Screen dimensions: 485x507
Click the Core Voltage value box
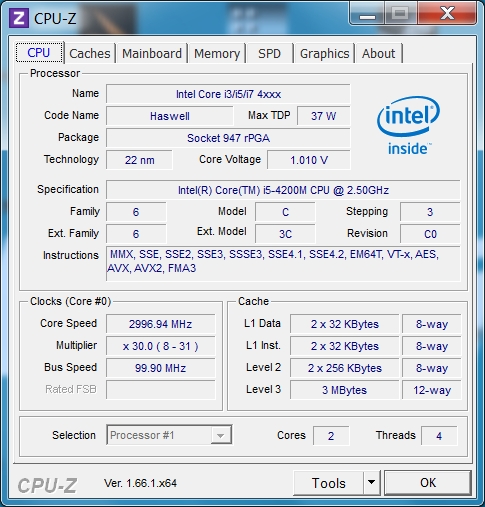click(309, 160)
